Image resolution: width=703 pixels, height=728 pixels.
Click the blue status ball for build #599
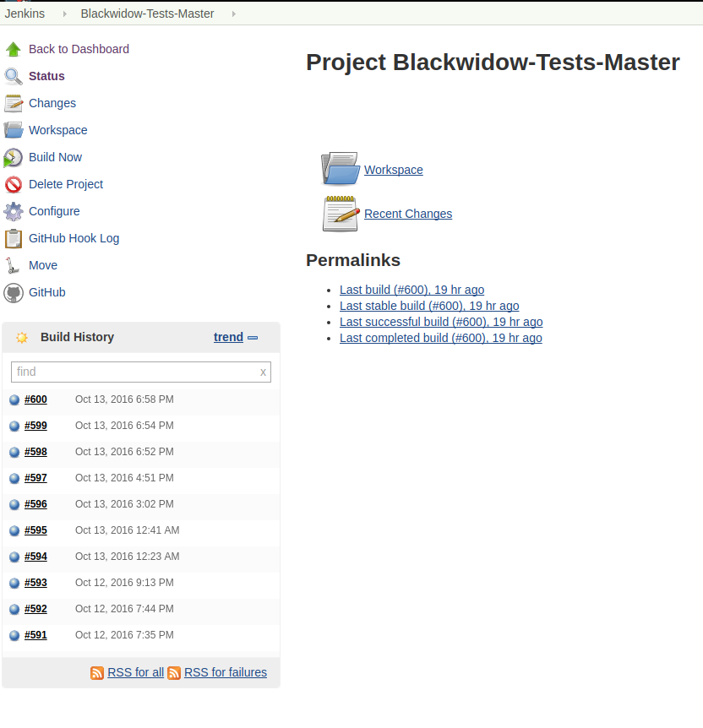(x=14, y=426)
